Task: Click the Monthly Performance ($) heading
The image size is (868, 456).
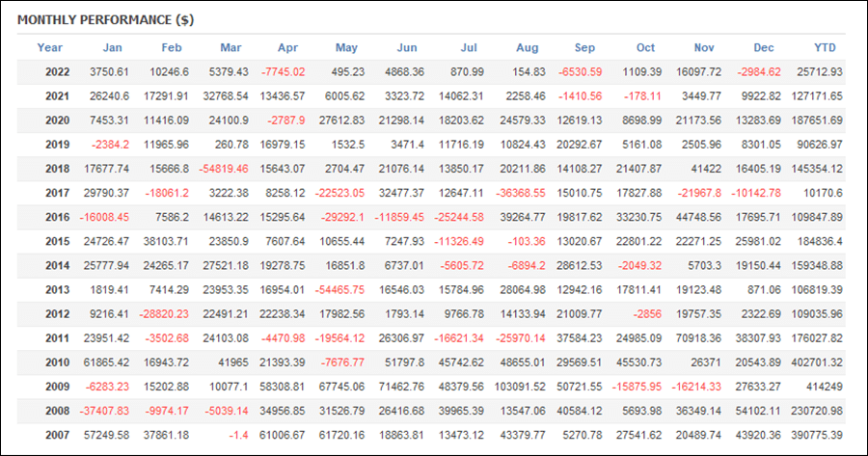Action: pyautogui.click(x=106, y=20)
